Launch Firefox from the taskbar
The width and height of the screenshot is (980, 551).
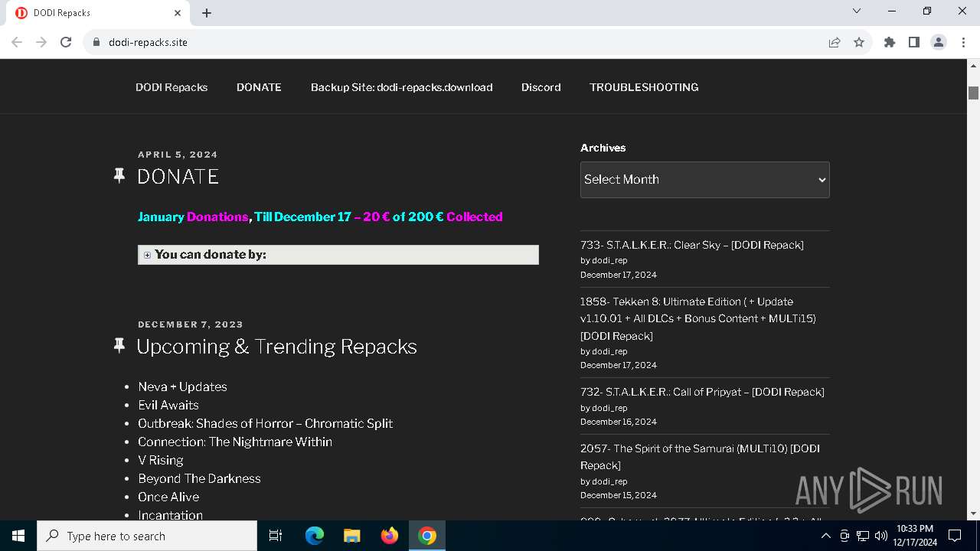[390, 536]
